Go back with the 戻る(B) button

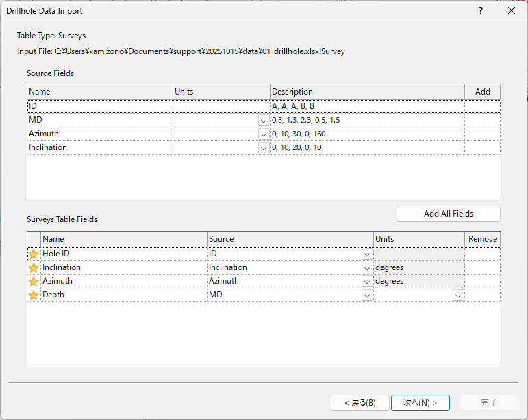tap(359, 403)
